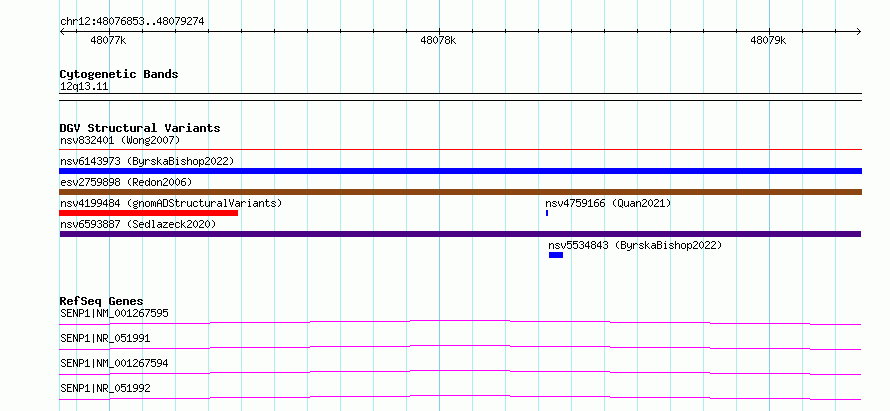
Task: Open transcript SENP1|NR_051991 label
Action: tap(105, 338)
